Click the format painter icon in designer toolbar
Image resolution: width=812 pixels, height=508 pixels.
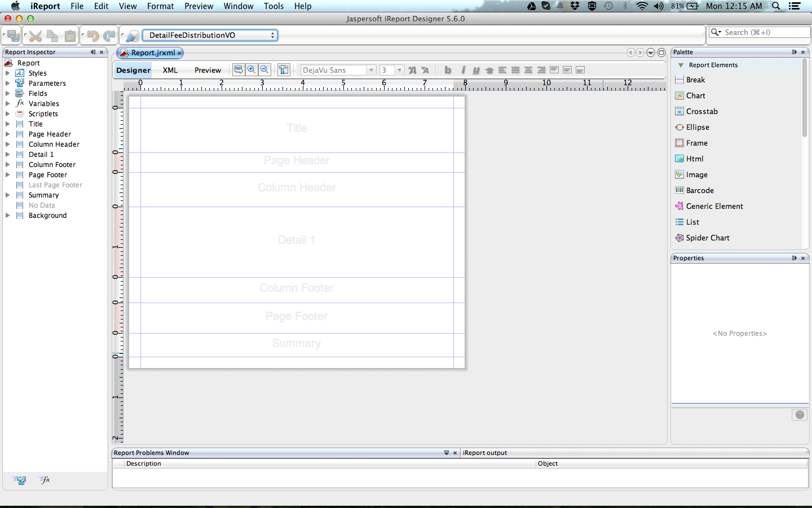pos(284,69)
